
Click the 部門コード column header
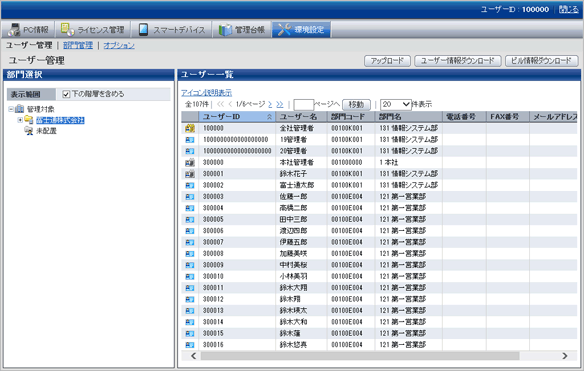tap(351, 117)
